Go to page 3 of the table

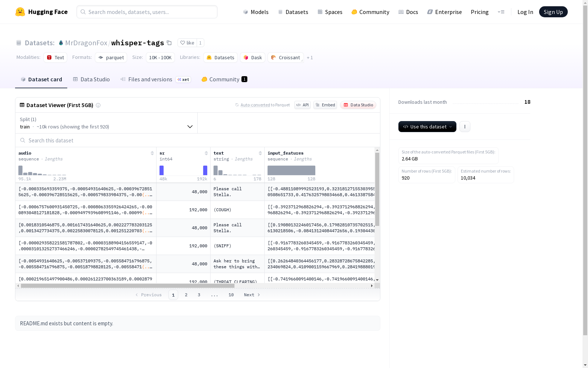tap(199, 295)
